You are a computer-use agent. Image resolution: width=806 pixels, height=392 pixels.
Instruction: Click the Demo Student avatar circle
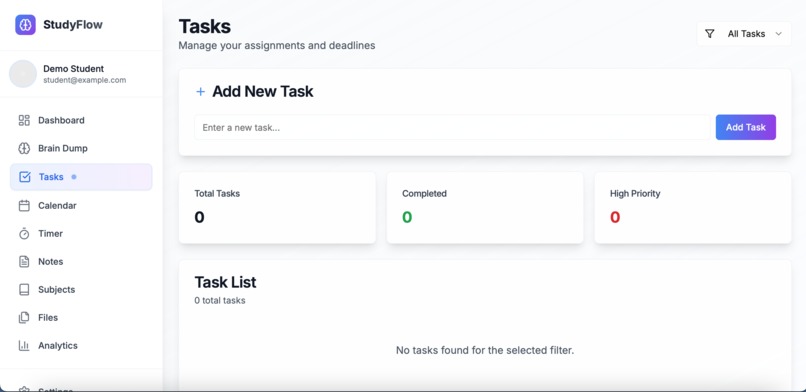pos(23,74)
